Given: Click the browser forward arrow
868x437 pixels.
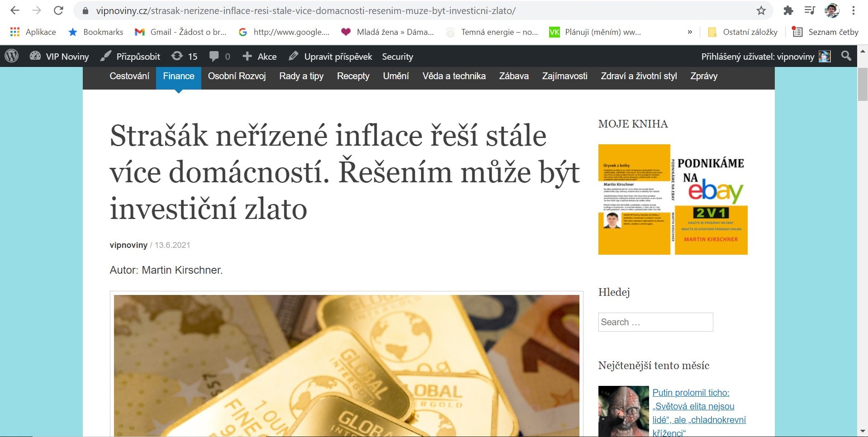Looking at the screenshot, I should pos(37,10).
